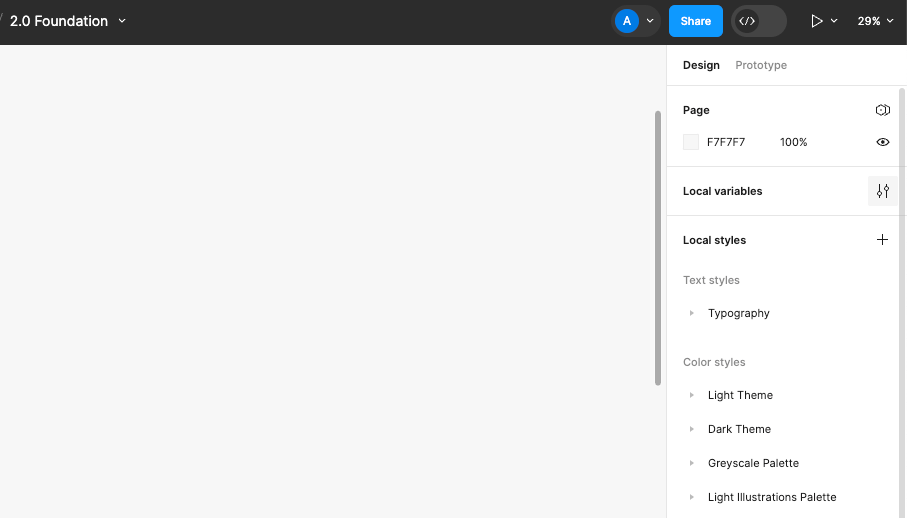Click the Color styles section label
907x518 pixels.
[714, 362]
